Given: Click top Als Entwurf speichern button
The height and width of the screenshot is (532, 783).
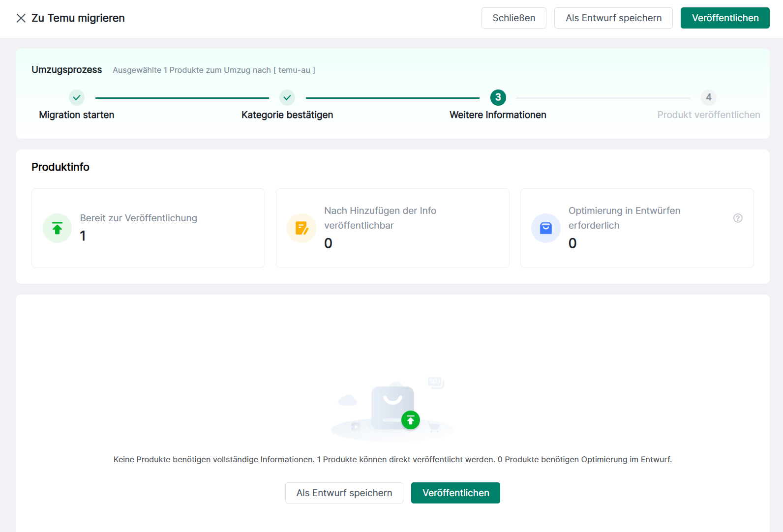Looking at the screenshot, I should (613, 18).
